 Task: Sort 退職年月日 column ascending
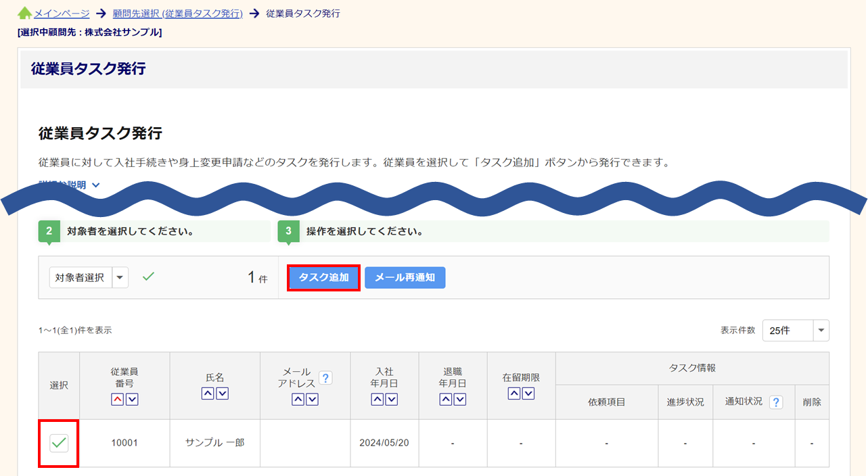click(445, 400)
